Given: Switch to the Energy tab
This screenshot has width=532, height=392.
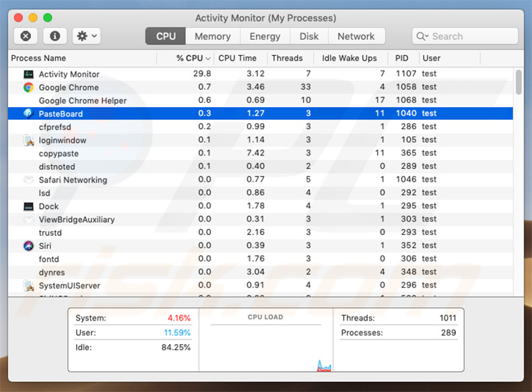Looking at the screenshot, I should pos(265,36).
